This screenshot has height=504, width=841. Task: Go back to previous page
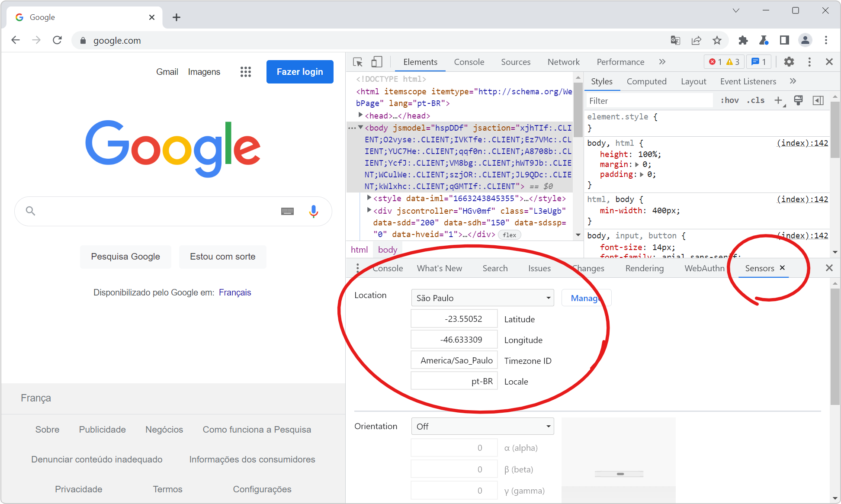pyautogui.click(x=16, y=40)
